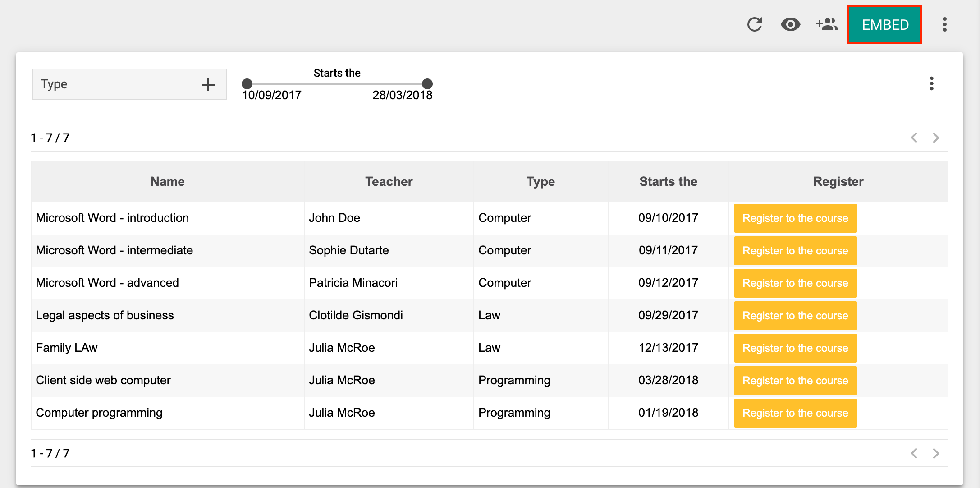
Task: Sort by the Starts the column header
Action: (669, 181)
